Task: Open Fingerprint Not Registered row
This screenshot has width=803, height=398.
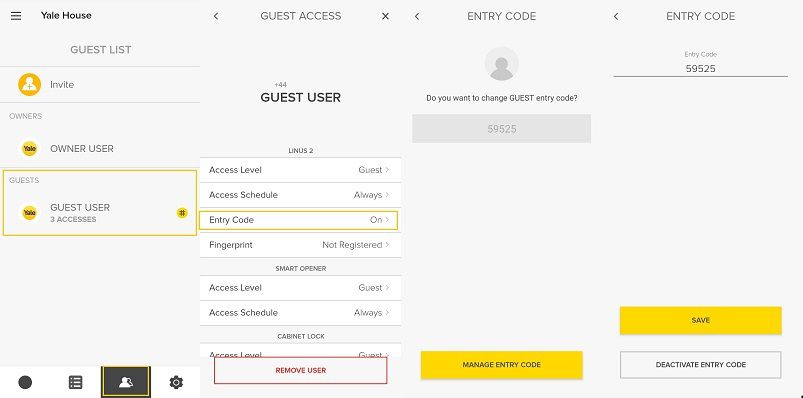Action: pos(301,245)
